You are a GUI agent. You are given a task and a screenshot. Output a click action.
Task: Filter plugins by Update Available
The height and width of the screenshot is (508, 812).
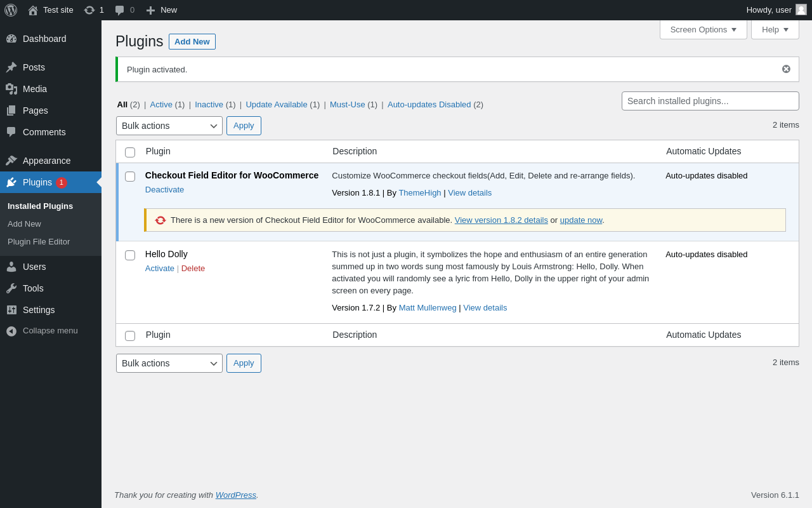point(276,105)
